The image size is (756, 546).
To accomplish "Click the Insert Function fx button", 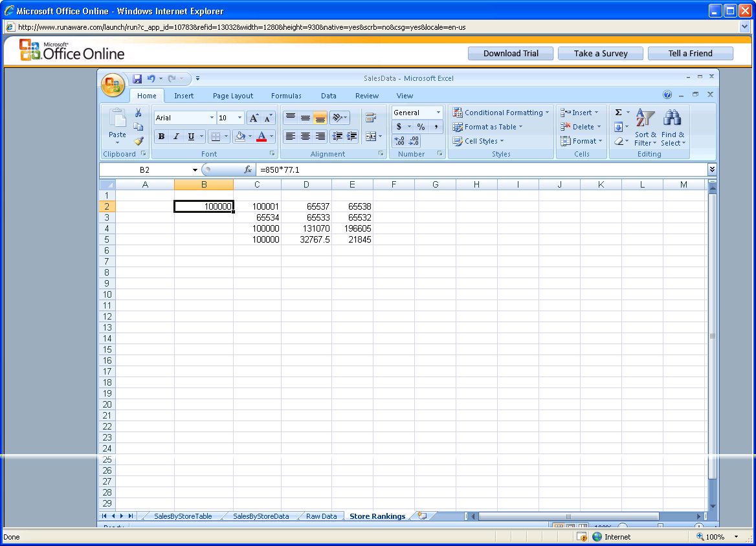I will coord(248,169).
